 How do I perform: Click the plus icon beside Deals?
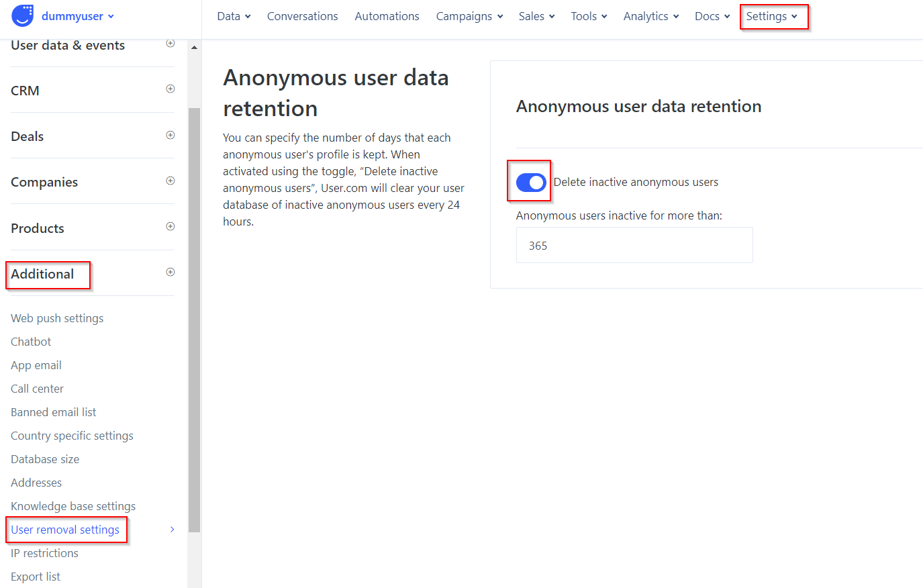pos(170,134)
